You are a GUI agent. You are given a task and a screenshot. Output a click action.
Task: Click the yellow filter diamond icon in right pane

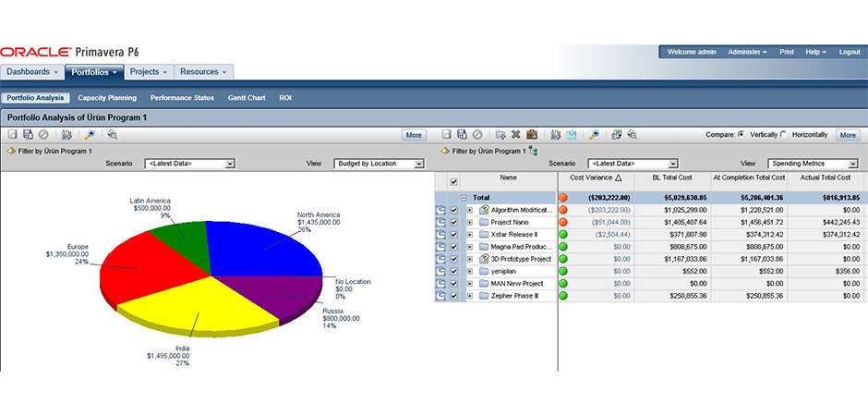pyautogui.click(x=444, y=151)
